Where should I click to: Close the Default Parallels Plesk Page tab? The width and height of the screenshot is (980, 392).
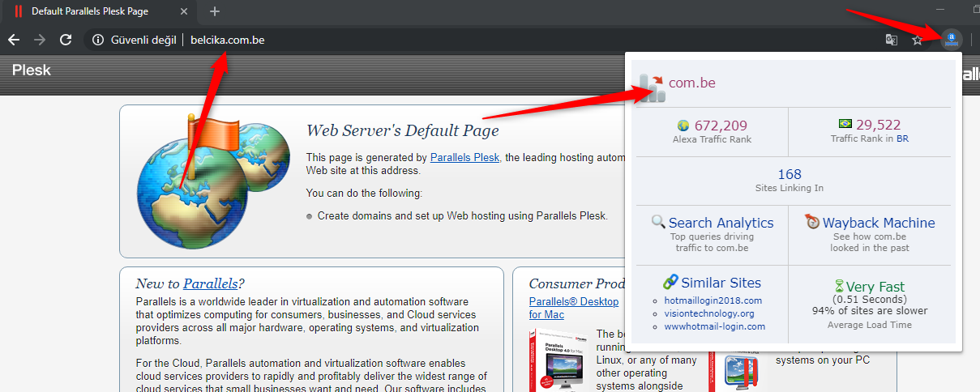[x=184, y=12]
